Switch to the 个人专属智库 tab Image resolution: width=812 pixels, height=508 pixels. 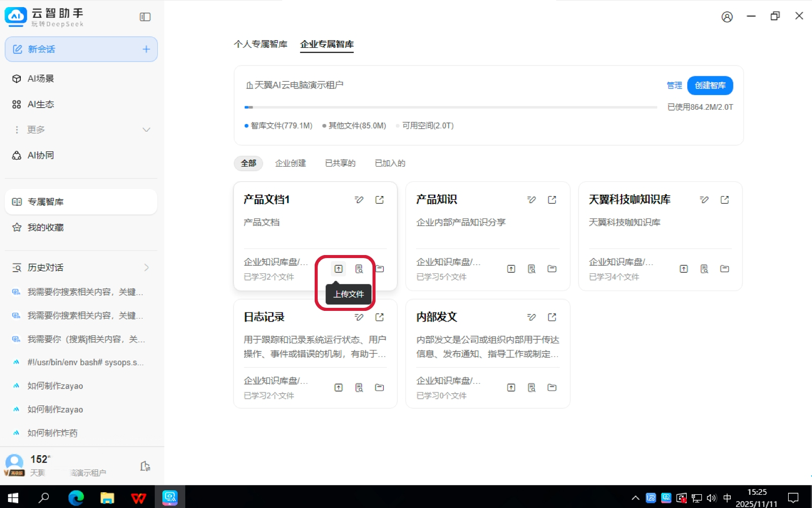pos(260,44)
